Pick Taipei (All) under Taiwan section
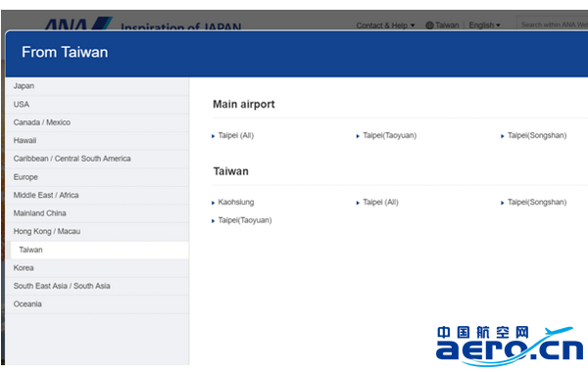Image resolution: width=588 pixels, height=372 pixels. 380,203
